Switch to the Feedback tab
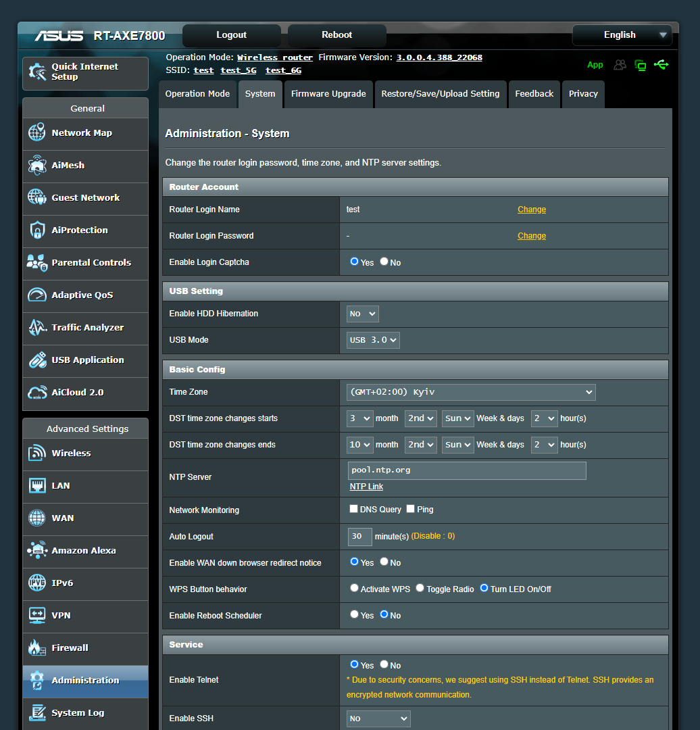Screen dimensions: 700x730 (x=534, y=94)
